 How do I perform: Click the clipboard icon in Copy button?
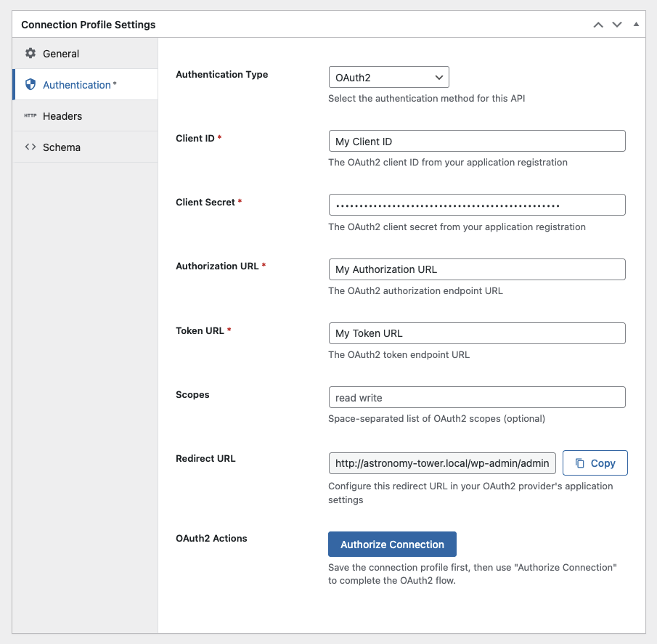click(x=579, y=463)
